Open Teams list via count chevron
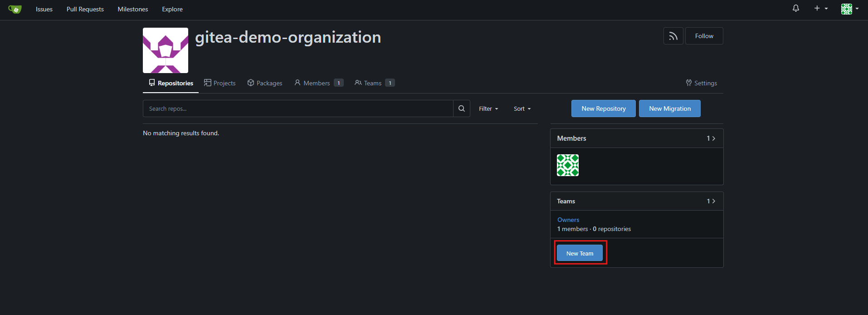This screenshot has width=868, height=315. tap(711, 201)
